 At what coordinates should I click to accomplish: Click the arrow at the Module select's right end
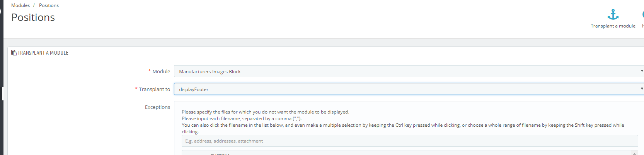pyautogui.click(x=642, y=71)
